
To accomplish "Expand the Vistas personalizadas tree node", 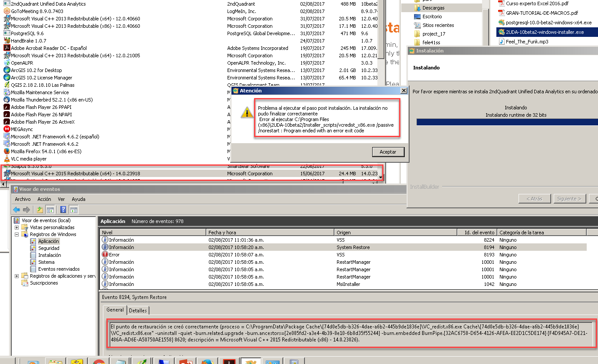I will click(x=17, y=227).
